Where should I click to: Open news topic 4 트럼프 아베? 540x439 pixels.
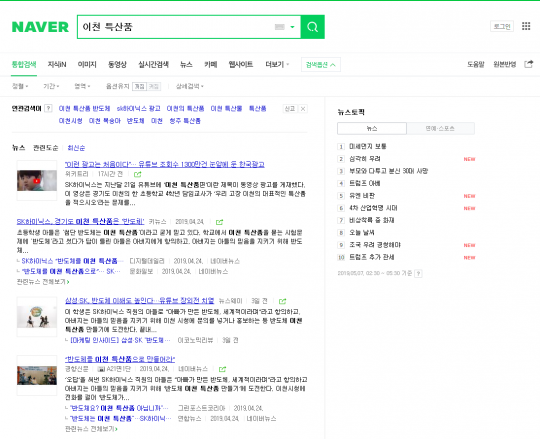coord(364,183)
